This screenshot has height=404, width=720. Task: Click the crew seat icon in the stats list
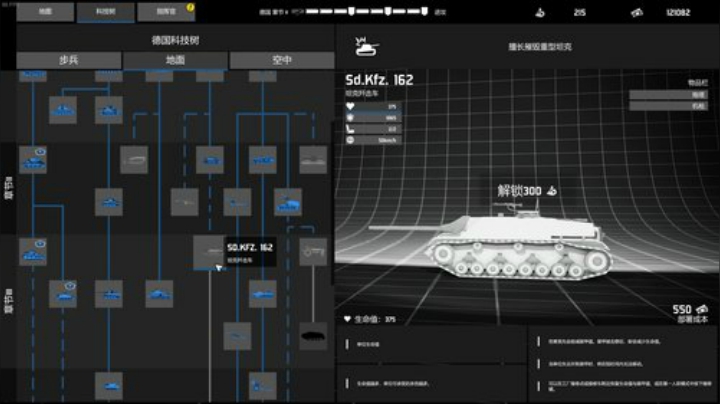tap(350, 129)
